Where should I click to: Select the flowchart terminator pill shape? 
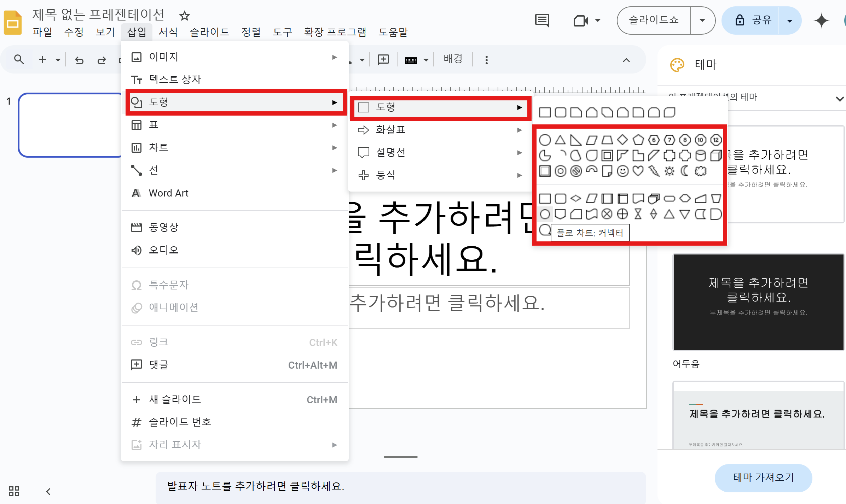[669, 199]
